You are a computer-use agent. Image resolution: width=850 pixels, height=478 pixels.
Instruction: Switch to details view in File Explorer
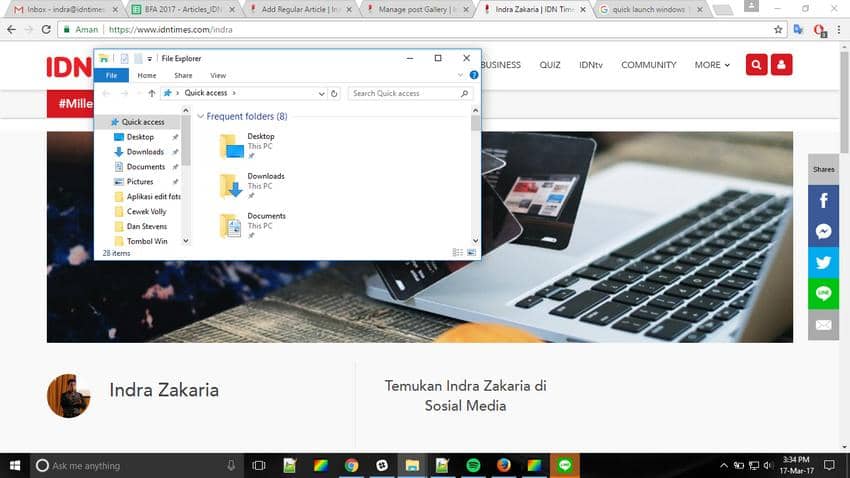point(457,253)
